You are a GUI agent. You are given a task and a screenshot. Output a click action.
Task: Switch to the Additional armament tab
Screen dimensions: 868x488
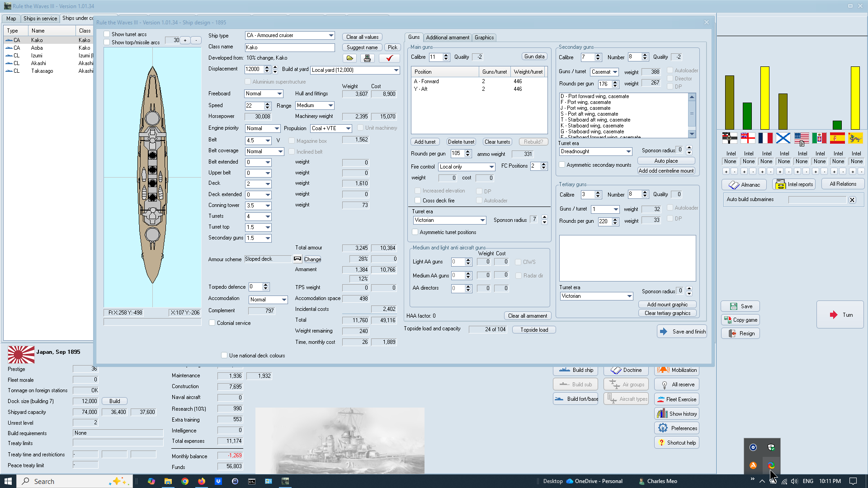pyautogui.click(x=448, y=38)
